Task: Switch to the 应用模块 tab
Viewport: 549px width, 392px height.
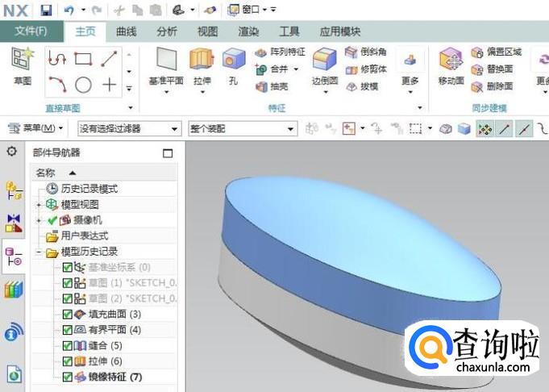Action: (339, 31)
